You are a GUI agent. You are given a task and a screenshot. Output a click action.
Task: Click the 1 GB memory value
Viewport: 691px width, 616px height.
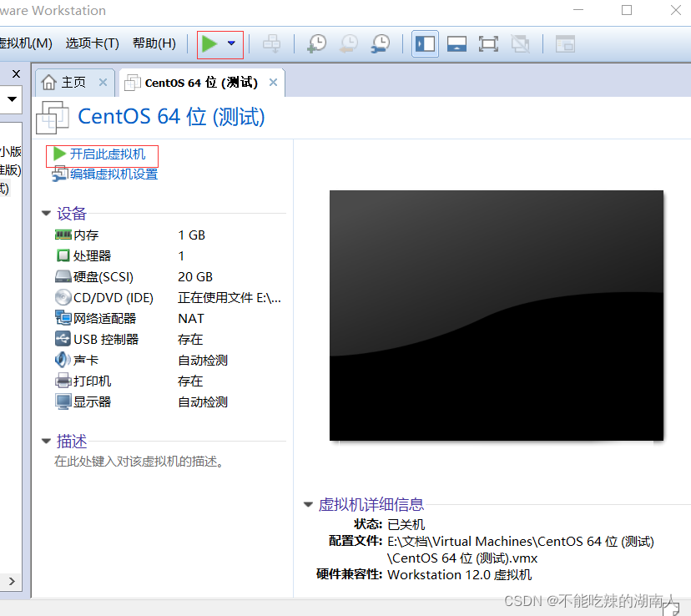[x=192, y=235]
